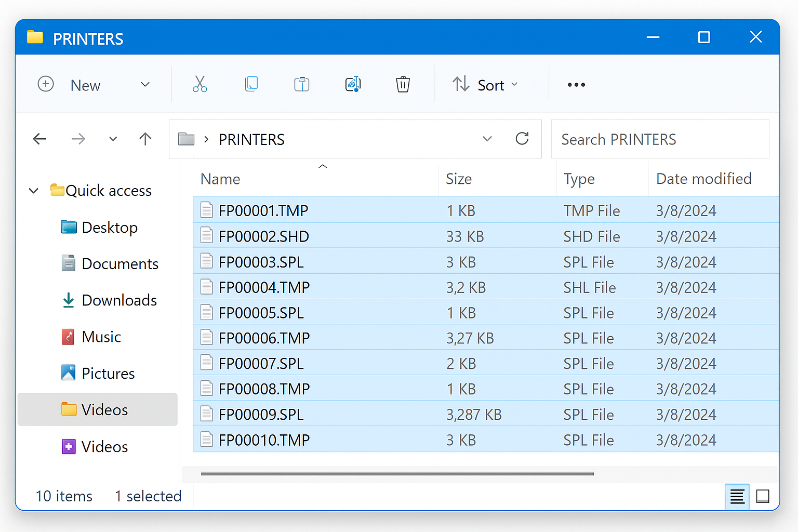Switch to large icons view
Viewport: 798px width, 532px height.
763,497
